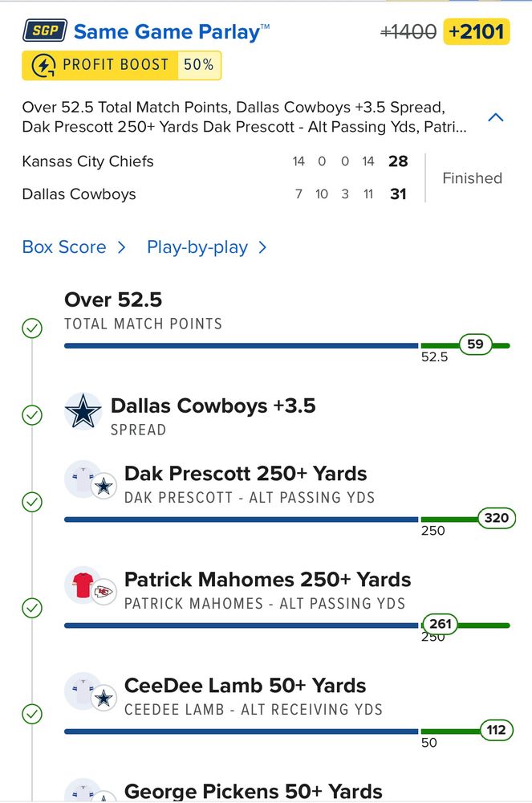Screen dimensions: 532x803
Task: Open the Box Score link
Action: [x=64, y=247]
